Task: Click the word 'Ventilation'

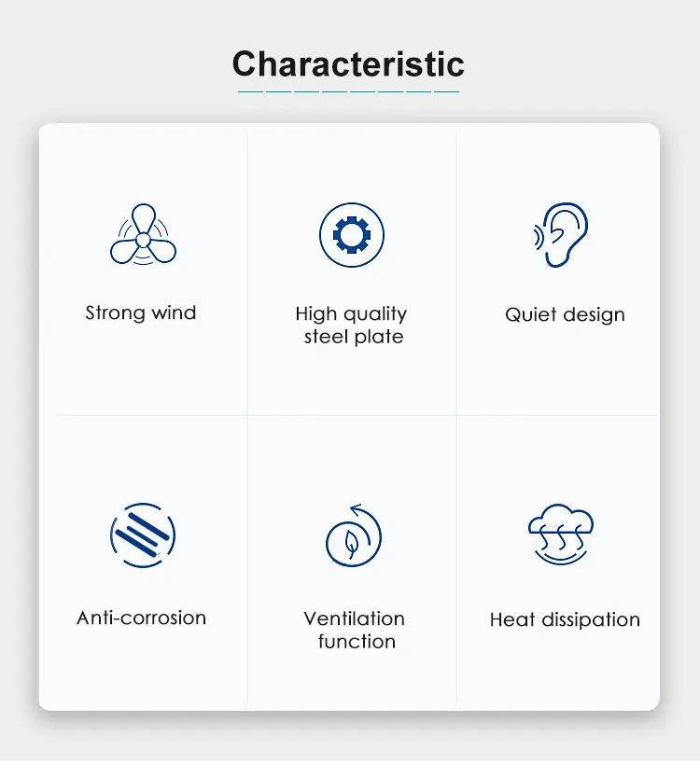Action: pos(354,618)
